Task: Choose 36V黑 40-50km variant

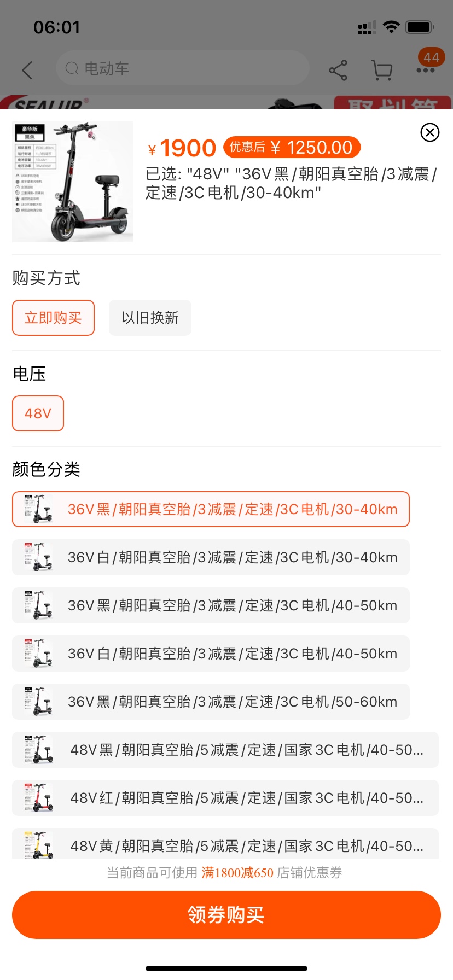Action: coord(211,605)
